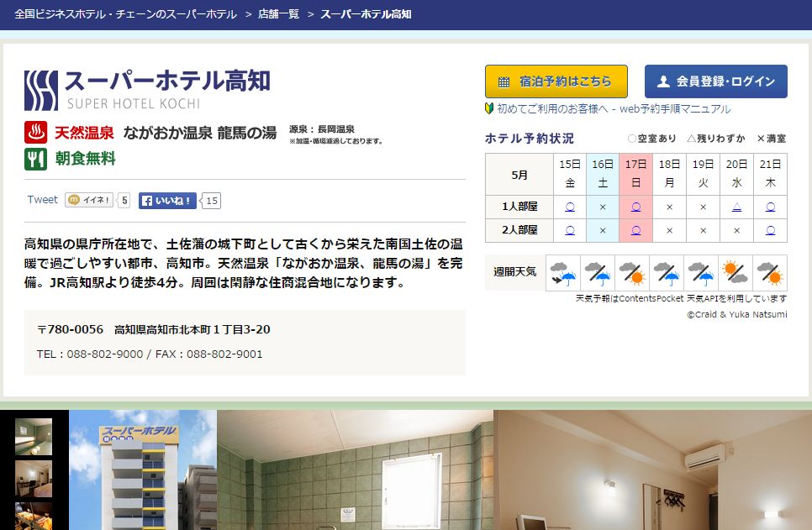The image size is (812, 530).
Task: Select the 1人部屋 triangle for the 20th
Action: (737, 207)
